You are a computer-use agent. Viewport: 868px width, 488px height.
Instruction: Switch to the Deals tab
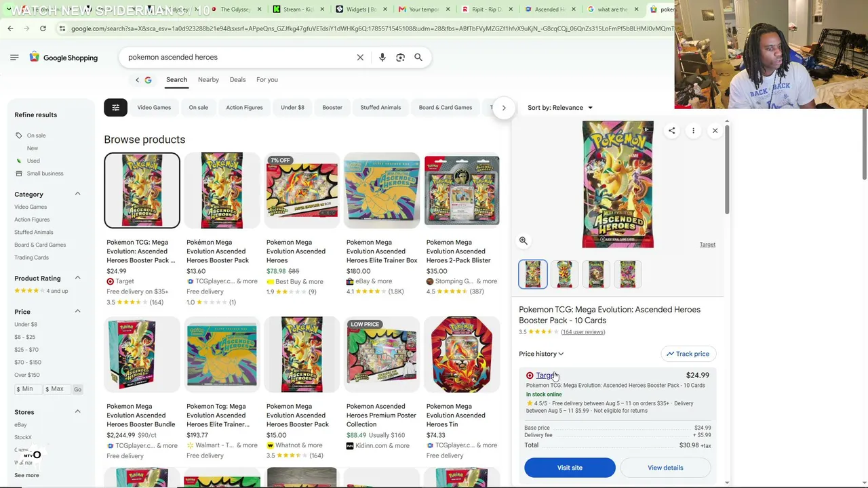point(237,80)
